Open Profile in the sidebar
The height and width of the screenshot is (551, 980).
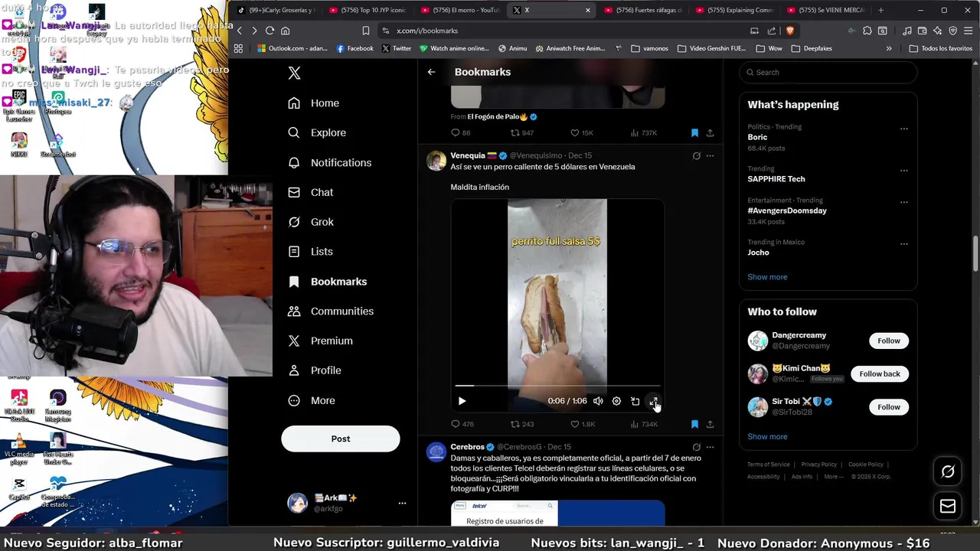(315, 370)
